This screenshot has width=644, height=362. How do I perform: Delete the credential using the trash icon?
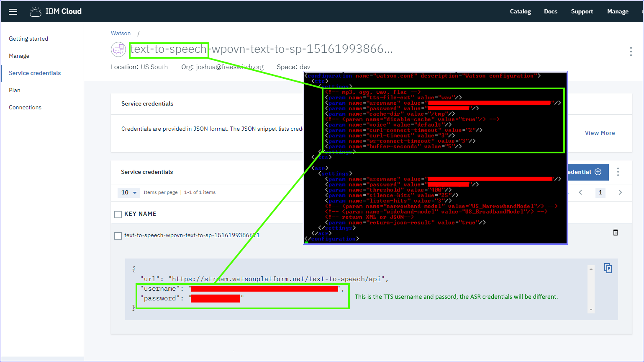coord(615,232)
